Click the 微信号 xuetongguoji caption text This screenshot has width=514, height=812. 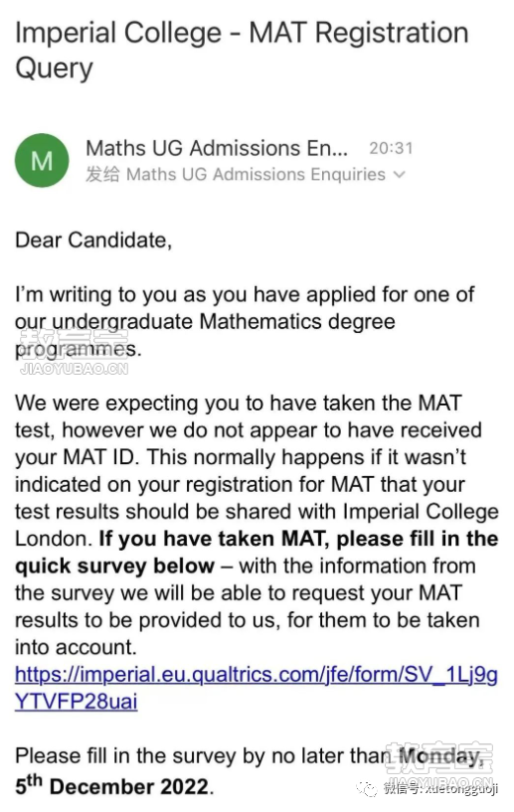440,789
